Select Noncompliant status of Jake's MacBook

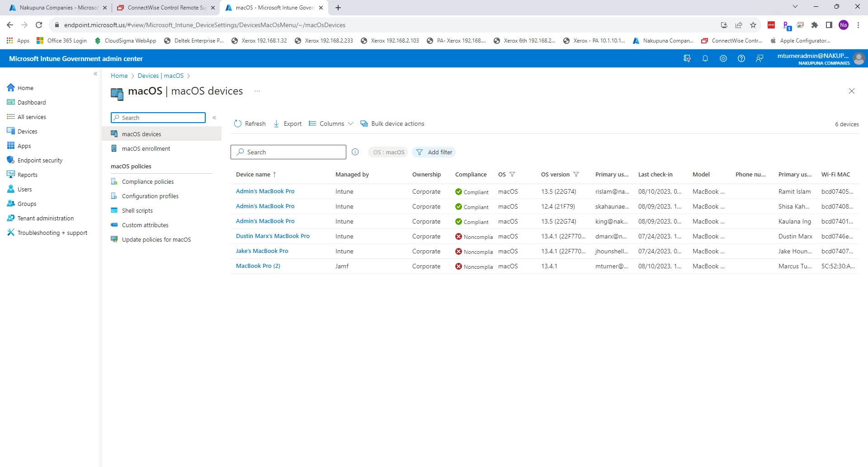[x=474, y=251]
